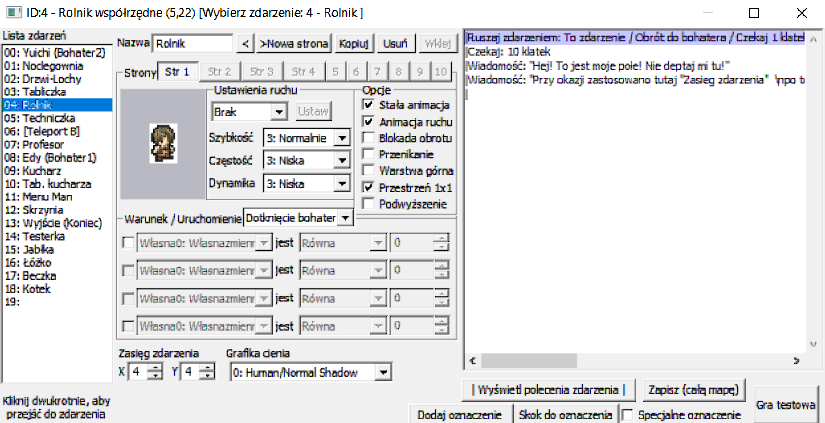
Task: Expand the Grafika cienia shadow dropdown
Action: pyautogui.click(x=382, y=372)
